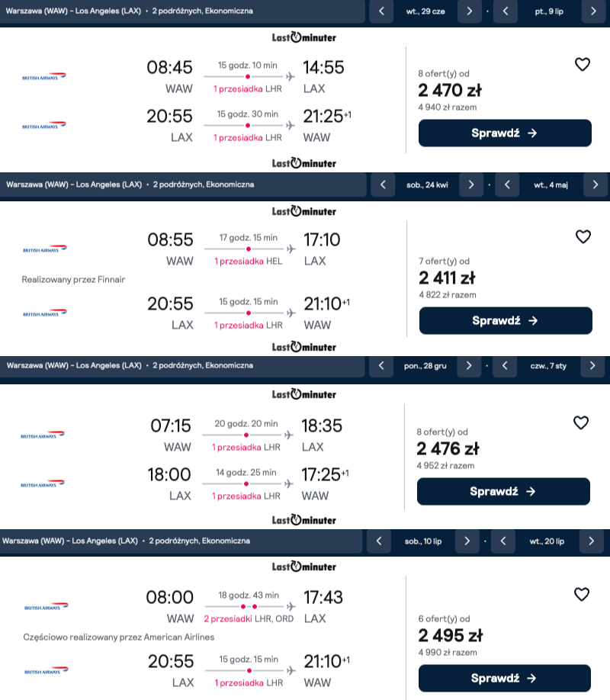Go to day before wt., 20 lip
This screenshot has height=700, width=610.
(503, 541)
